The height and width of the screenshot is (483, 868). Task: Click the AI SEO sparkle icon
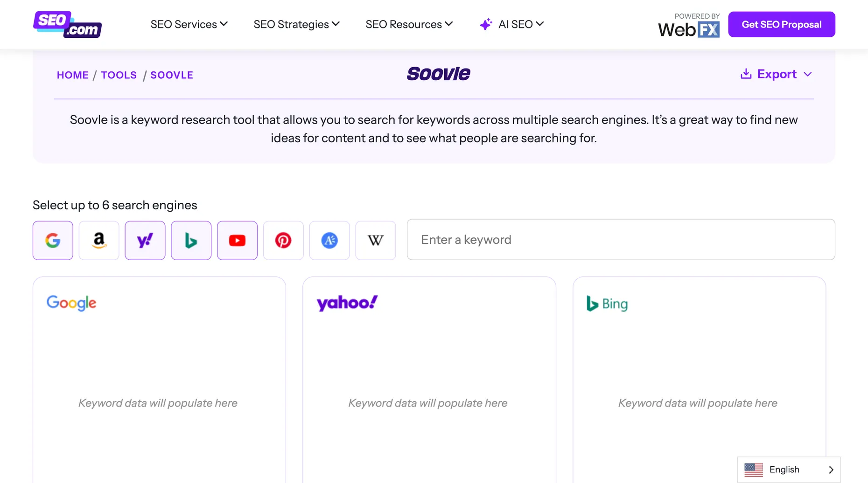coord(486,24)
